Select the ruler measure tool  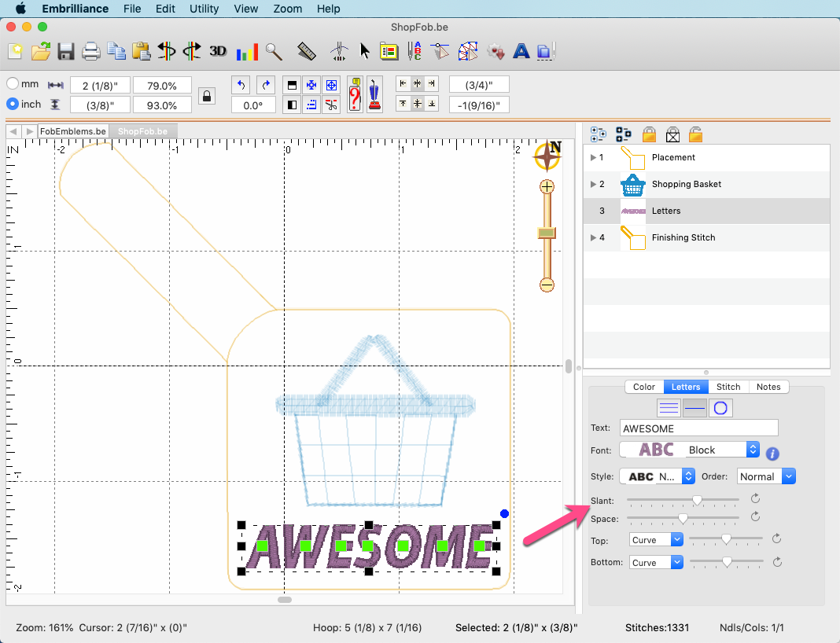click(307, 52)
